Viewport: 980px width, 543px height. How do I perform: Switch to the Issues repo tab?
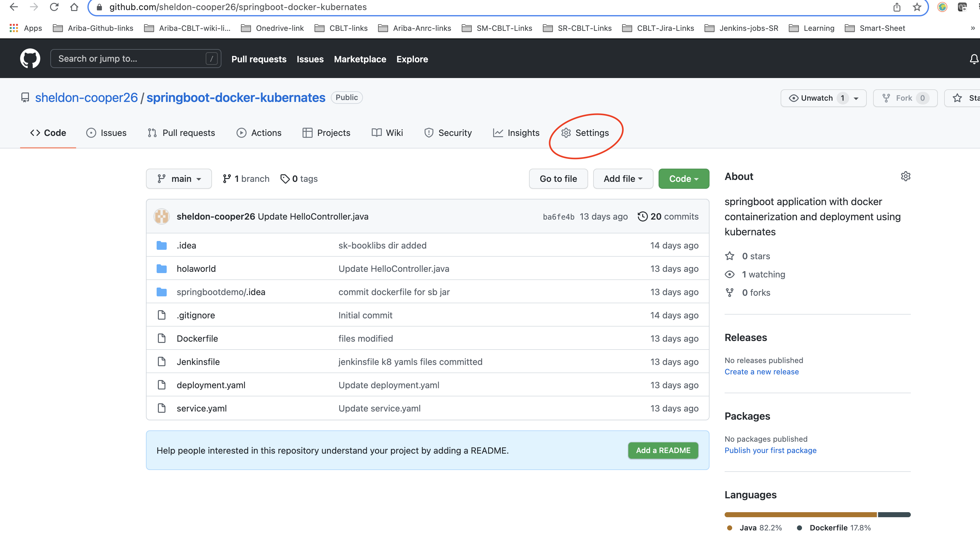pyautogui.click(x=106, y=133)
